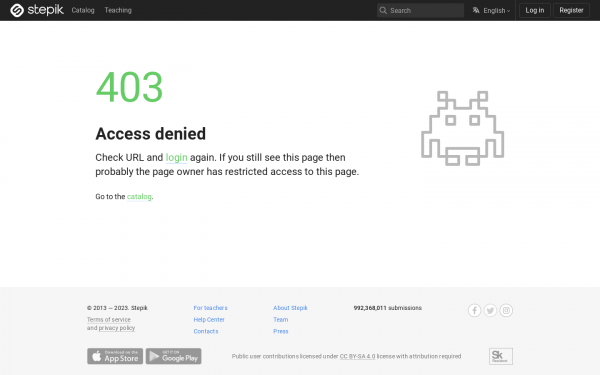Click the space invader illustration

462,128
